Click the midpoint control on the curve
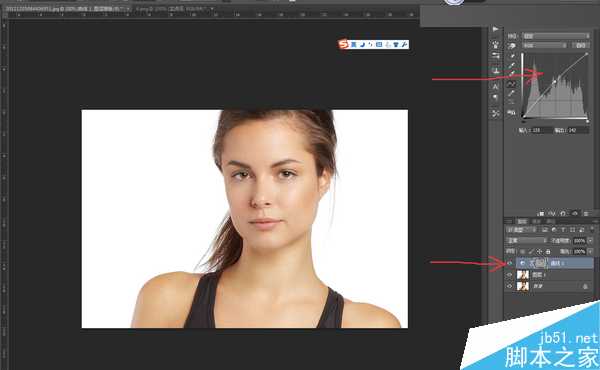This screenshot has height=370, width=600. (x=554, y=82)
